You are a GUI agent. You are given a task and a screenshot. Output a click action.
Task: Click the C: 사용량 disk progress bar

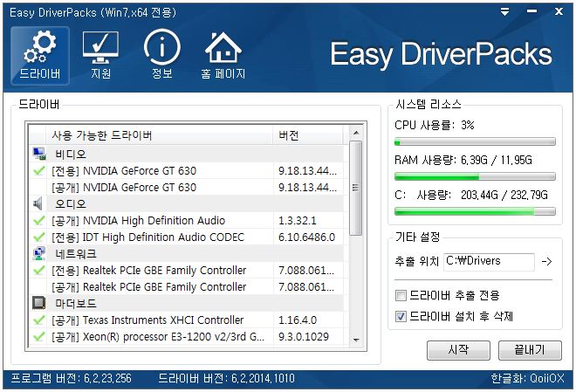(475, 211)
